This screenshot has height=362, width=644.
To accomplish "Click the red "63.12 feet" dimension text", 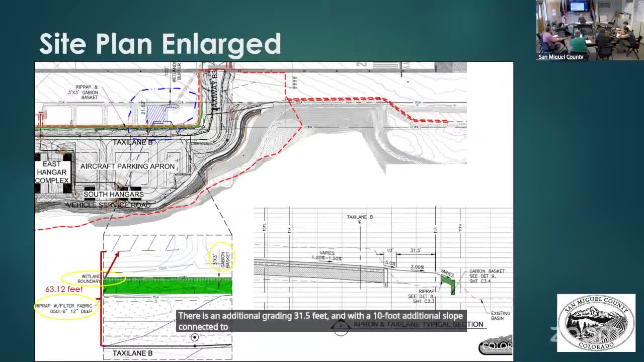I will point(64,289).
